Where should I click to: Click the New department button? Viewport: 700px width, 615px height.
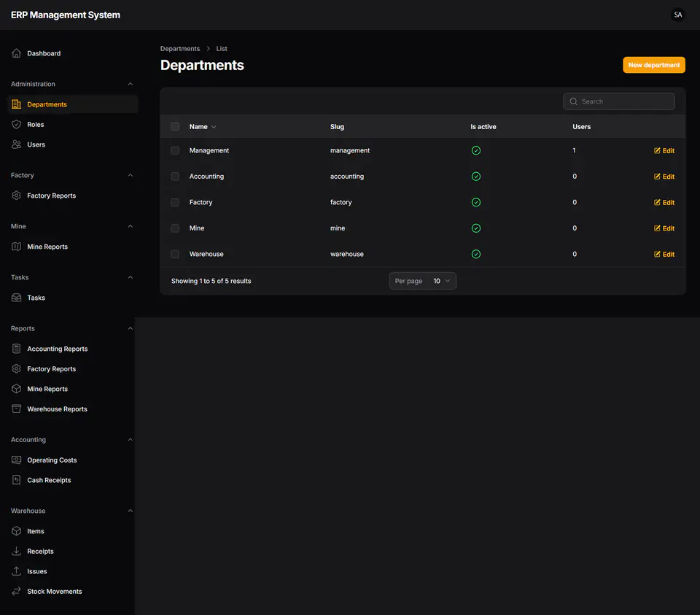point(654,65)
